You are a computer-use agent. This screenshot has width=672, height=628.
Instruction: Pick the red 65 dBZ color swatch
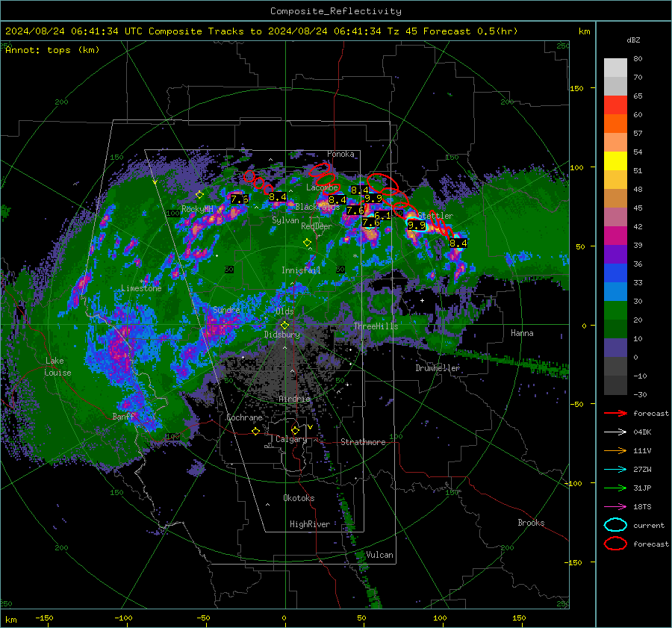pos(615,105)
